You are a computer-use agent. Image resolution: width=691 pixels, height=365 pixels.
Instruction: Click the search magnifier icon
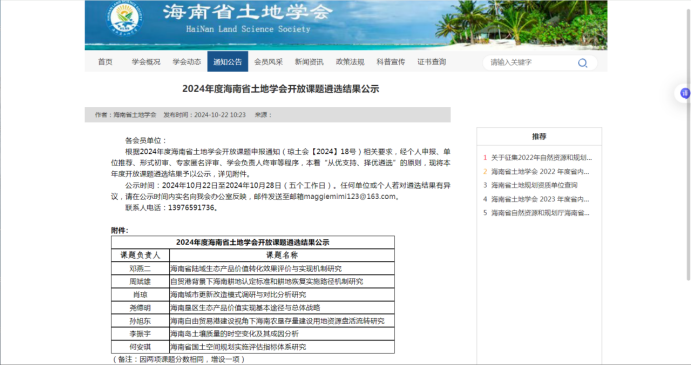(582, 63)
